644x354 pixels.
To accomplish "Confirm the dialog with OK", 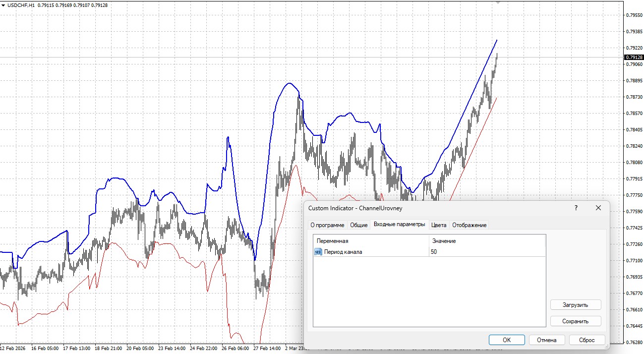I will [x=507, y=340].
